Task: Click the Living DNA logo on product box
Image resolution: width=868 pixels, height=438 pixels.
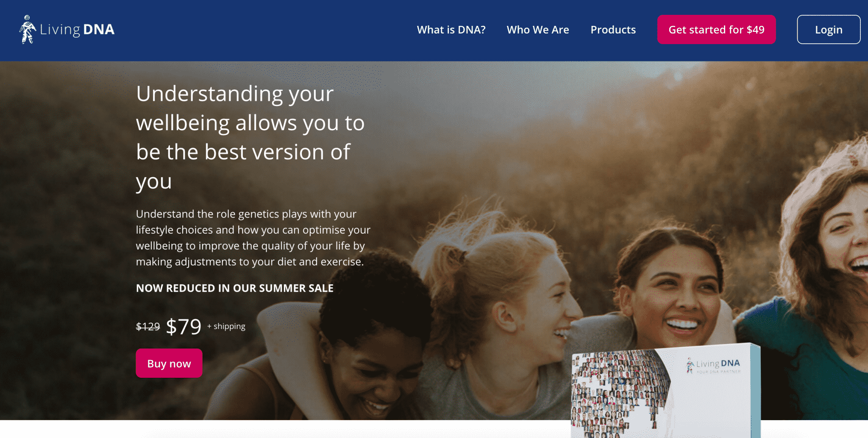Action: point(713,364)
